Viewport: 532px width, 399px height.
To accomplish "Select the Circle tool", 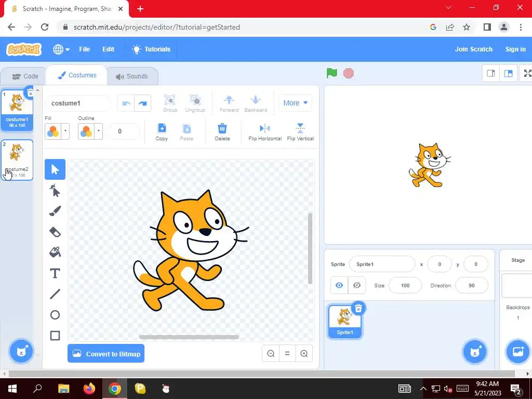I will click(x=55, y=315).
